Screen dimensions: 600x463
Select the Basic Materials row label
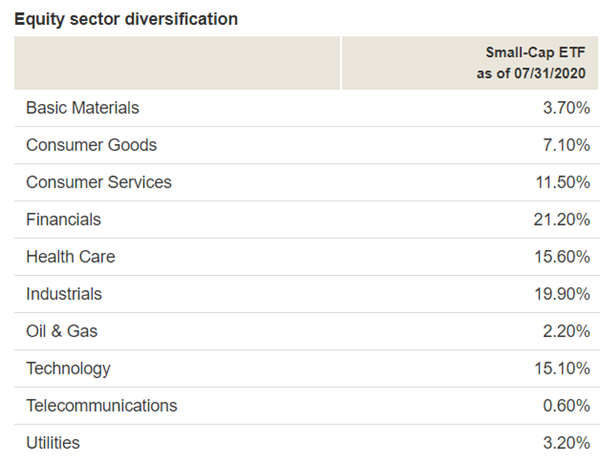pos(83,108)
